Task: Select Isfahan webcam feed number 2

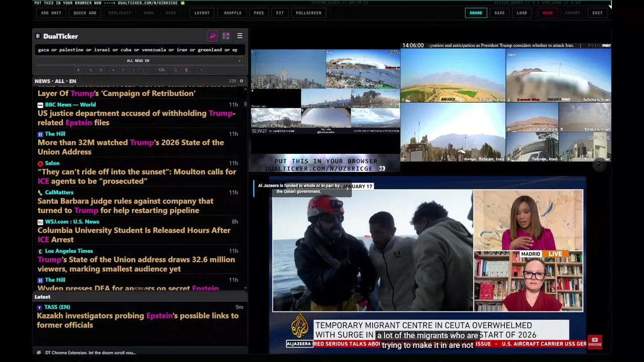Action: click(558, 75)
